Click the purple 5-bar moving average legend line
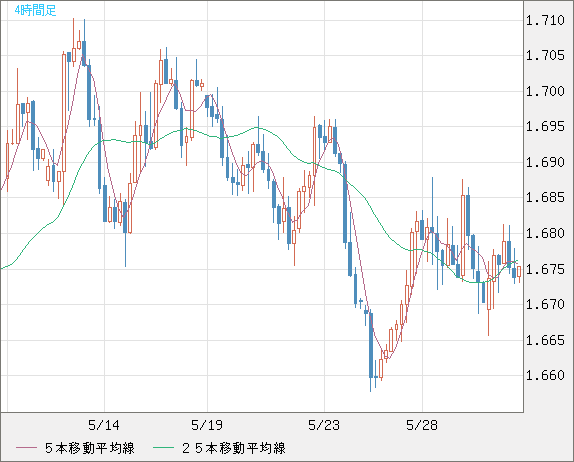The image size is (574, 462). (x=26, y=448)
